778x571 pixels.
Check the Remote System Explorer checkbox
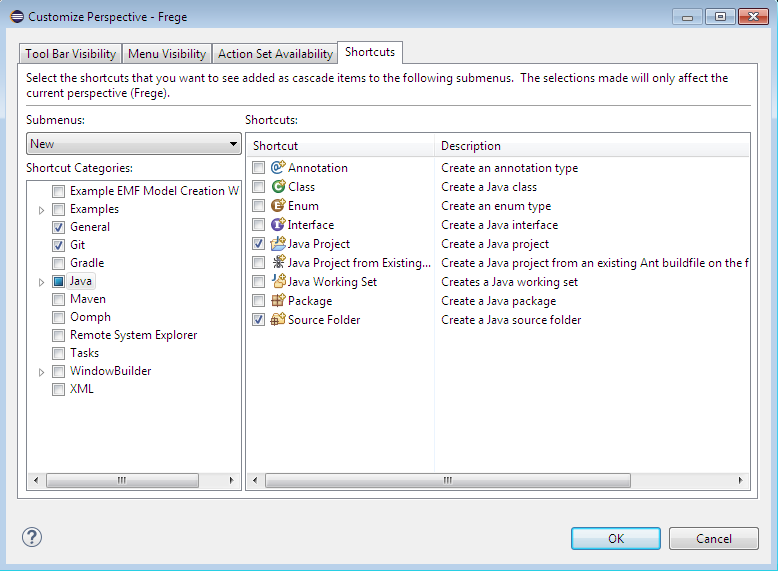58,335
